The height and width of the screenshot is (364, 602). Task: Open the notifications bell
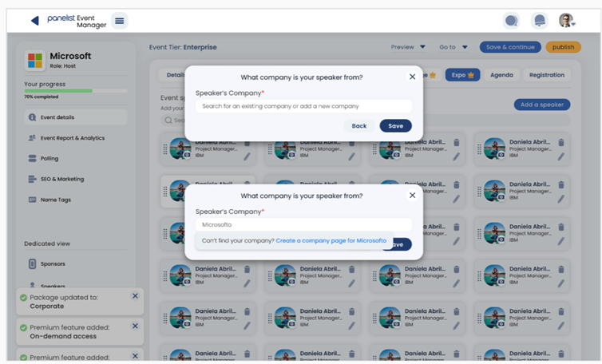click(540, 20)
